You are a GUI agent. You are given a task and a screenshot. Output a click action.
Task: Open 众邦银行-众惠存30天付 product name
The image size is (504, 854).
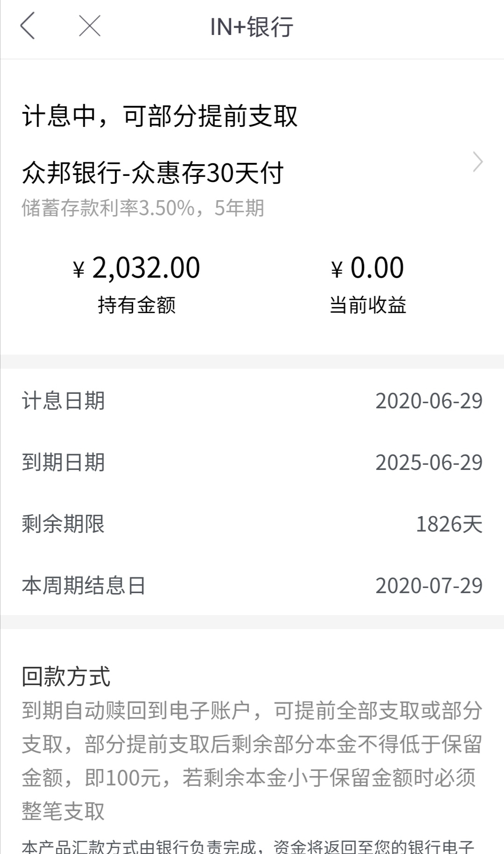[153, 173]
